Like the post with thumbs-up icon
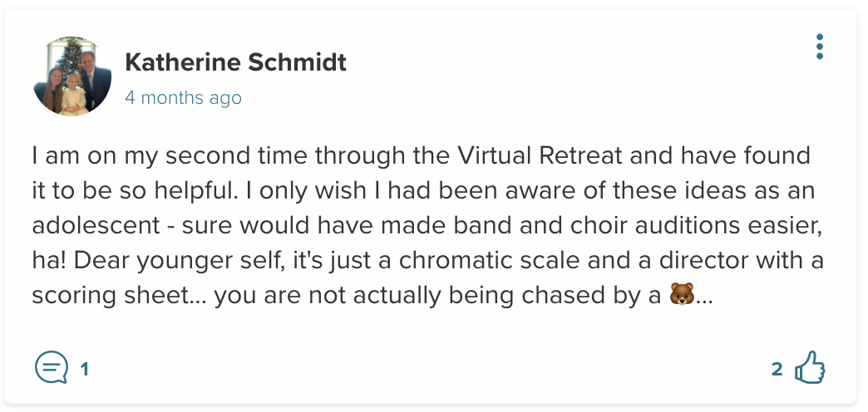868x412 pixels. [810, 369]
